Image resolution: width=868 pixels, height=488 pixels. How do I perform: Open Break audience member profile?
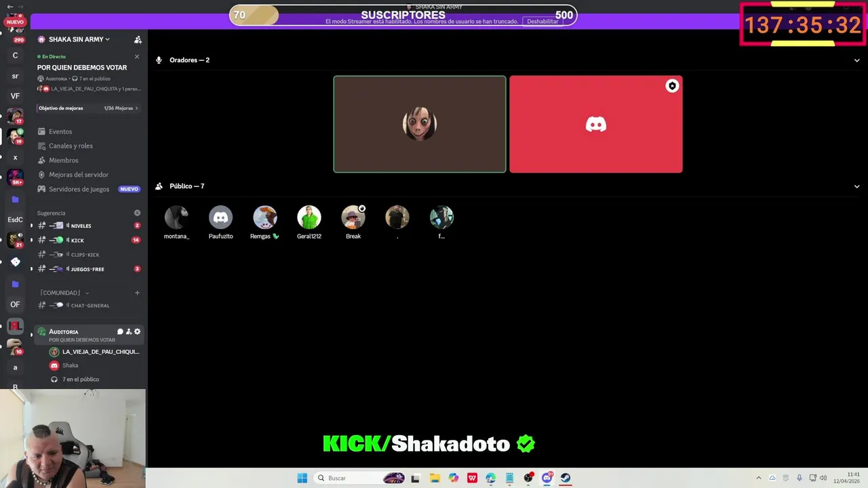tap(353, 222)
